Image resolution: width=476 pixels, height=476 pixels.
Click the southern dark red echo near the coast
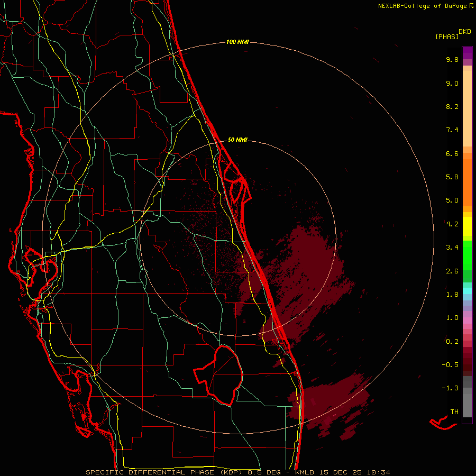329,404
